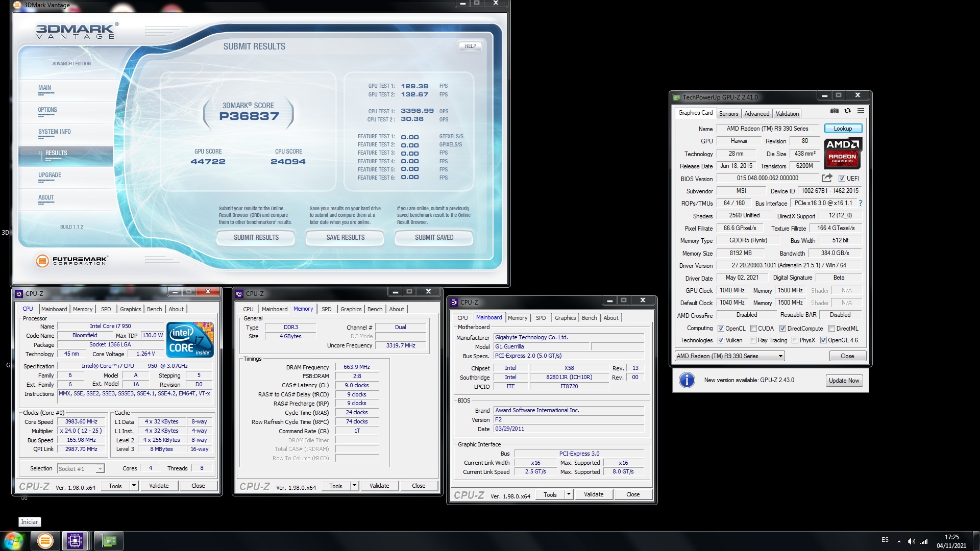This screenshot has height=551, width=980.
Task: Take GPU-Z screenshot with camera icon
Action: (834, 111)
